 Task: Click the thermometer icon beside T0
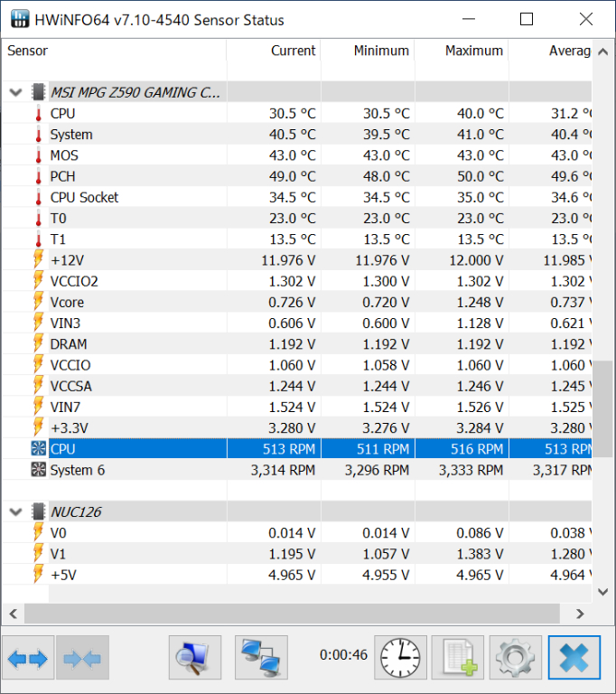(39, 219)
